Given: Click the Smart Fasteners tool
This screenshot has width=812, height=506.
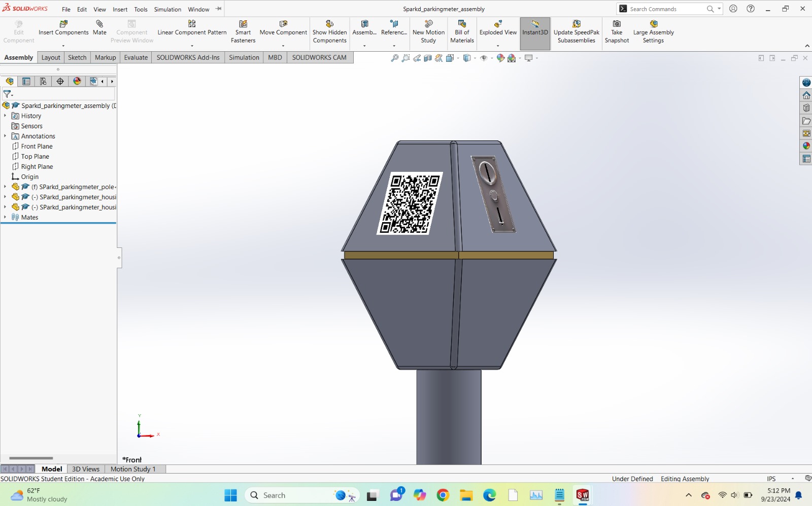Looking at the screenshot, I should pyautogui.click(x=243, y=32).
